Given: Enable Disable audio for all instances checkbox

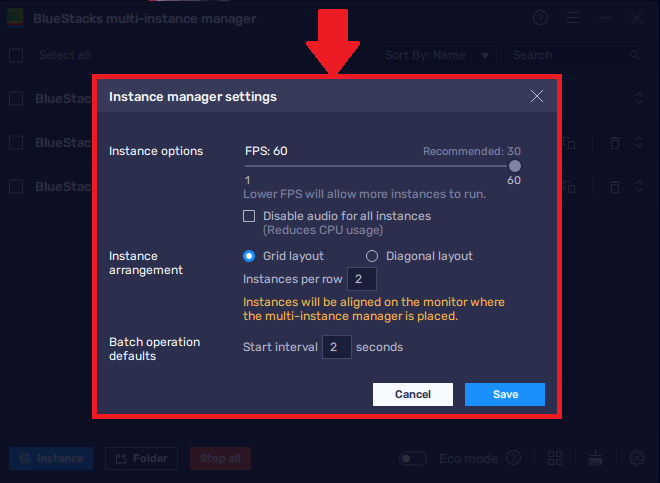Looking at the screenshot, I should [x=250, y=216].
